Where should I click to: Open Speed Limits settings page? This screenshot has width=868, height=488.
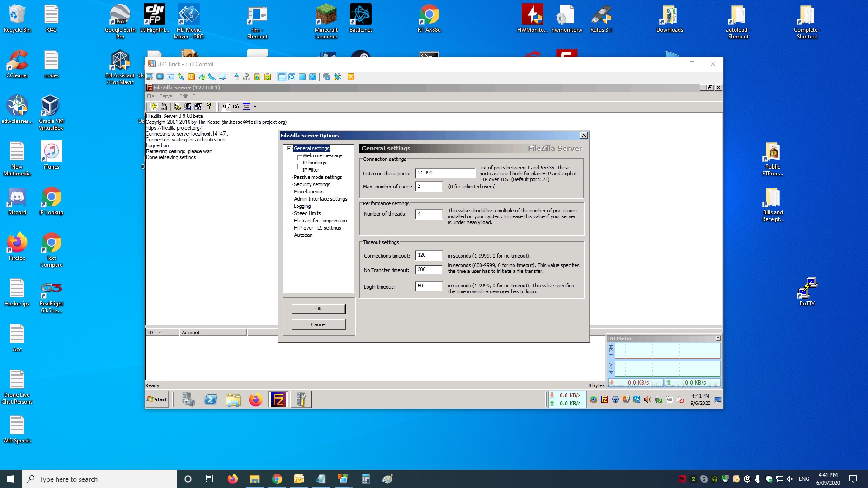307,213
